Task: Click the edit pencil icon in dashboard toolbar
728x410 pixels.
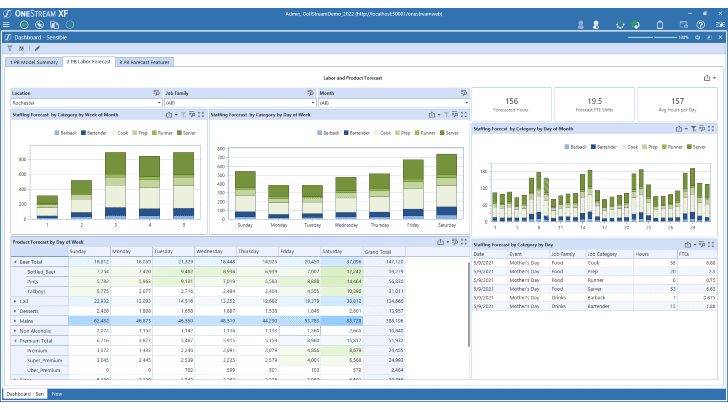Action: tap(37, 47)
